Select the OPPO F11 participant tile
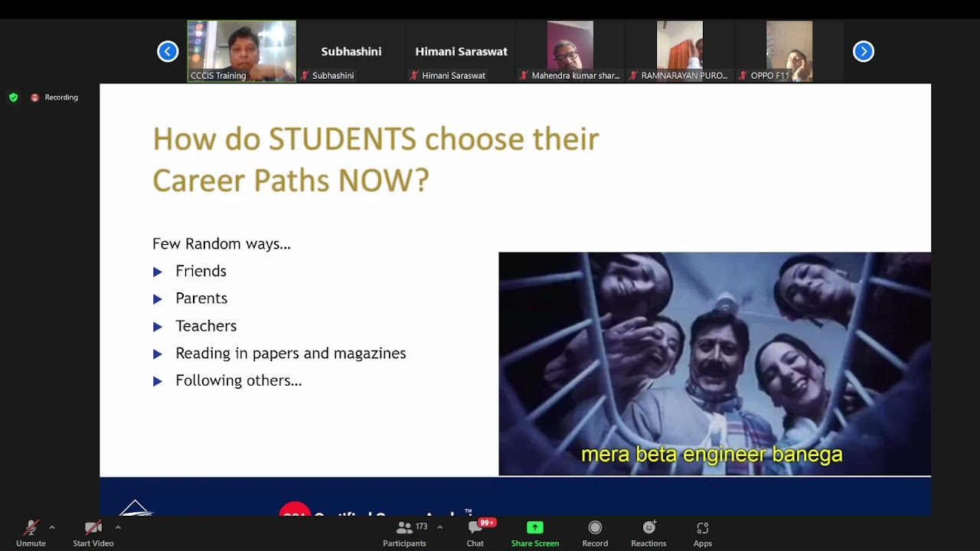The image size is (980, 551). click(789, 51)
